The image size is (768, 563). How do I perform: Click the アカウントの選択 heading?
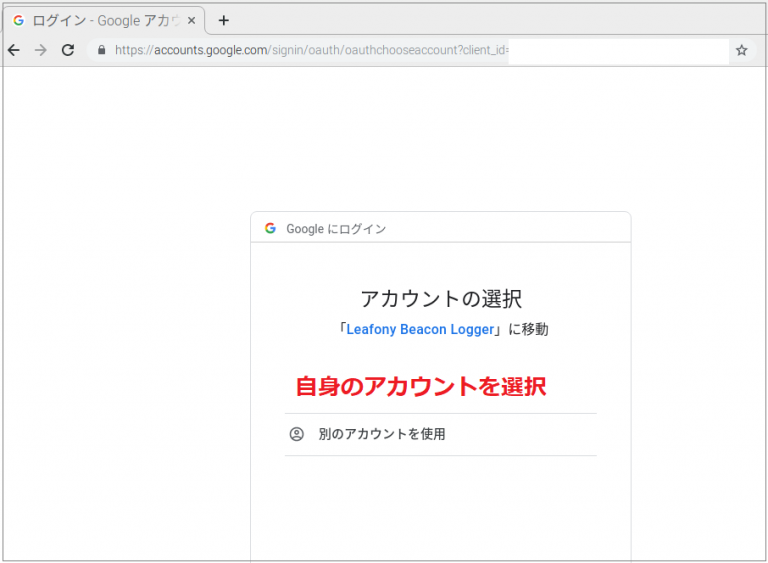click(x=441, y=299)
